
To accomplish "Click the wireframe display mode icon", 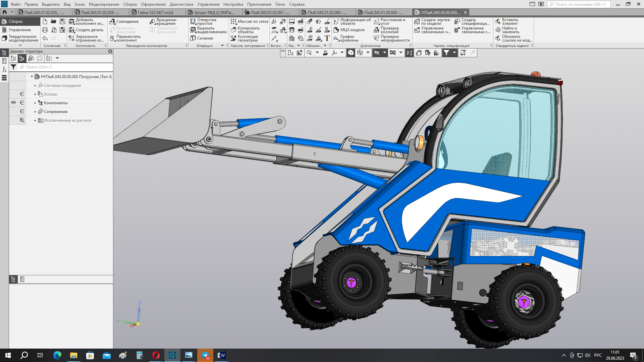I will [x=360, y=53].
